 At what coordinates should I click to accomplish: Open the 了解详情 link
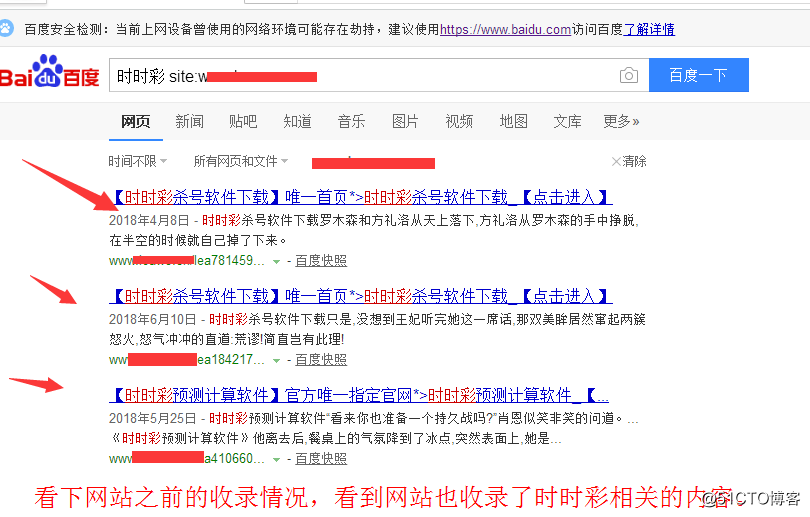click(x=649, y=29)
